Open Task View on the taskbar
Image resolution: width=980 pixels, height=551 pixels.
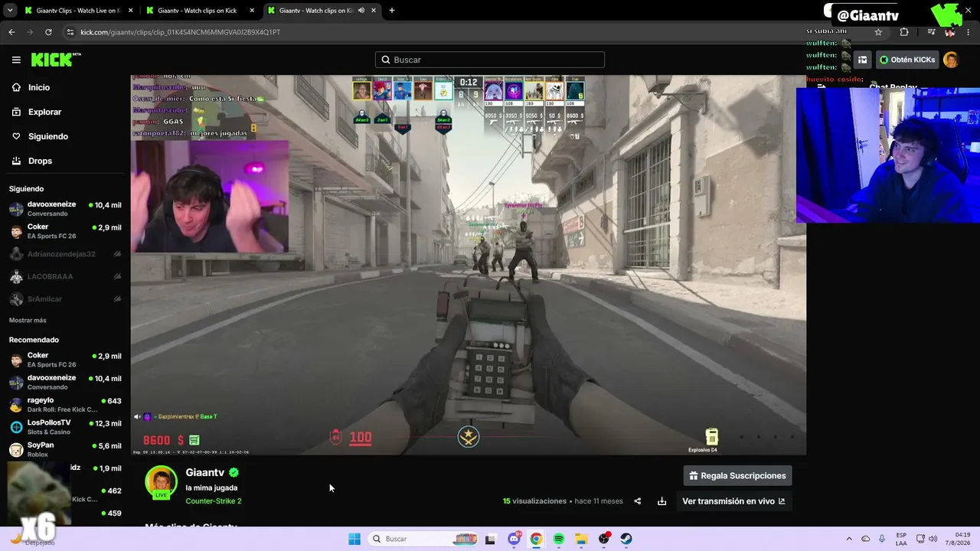click(x=491, y=539)
